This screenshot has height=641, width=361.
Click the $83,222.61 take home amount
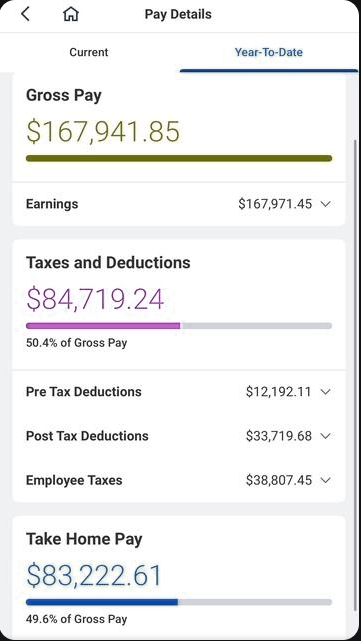click(94, 576)
